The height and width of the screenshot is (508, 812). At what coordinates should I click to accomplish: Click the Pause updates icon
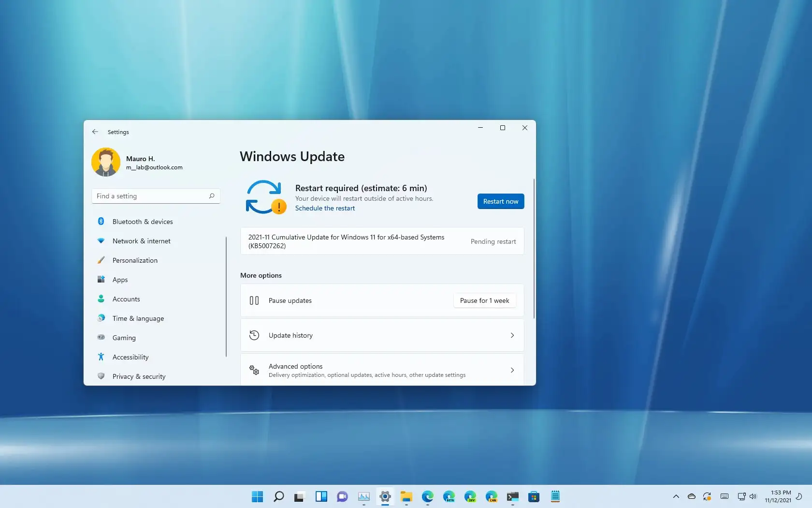254,300
